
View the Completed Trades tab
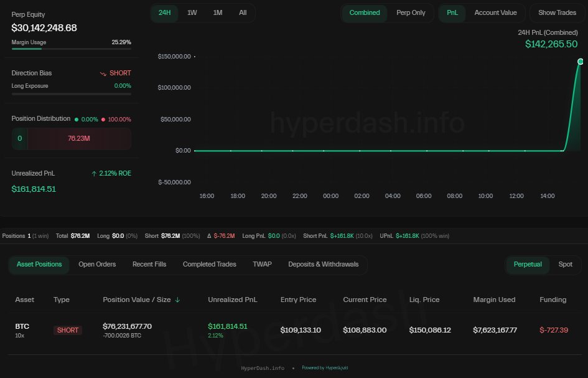[x=209, y=264]
